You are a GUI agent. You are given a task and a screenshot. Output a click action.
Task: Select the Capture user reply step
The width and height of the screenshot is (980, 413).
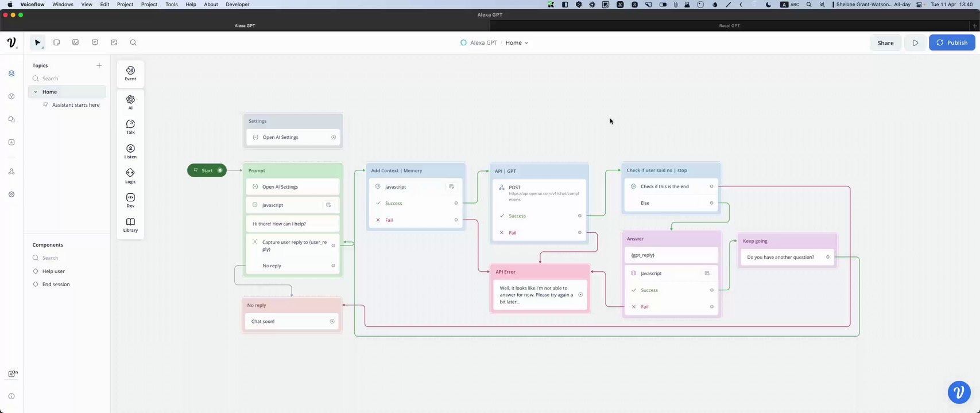(x=293, y=246)
